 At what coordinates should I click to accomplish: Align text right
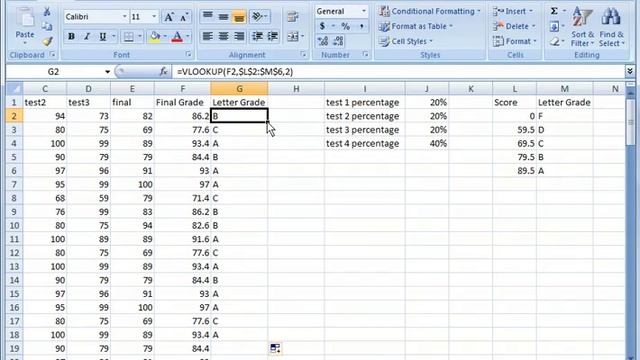pyautogui.click(x=239, y=36)
